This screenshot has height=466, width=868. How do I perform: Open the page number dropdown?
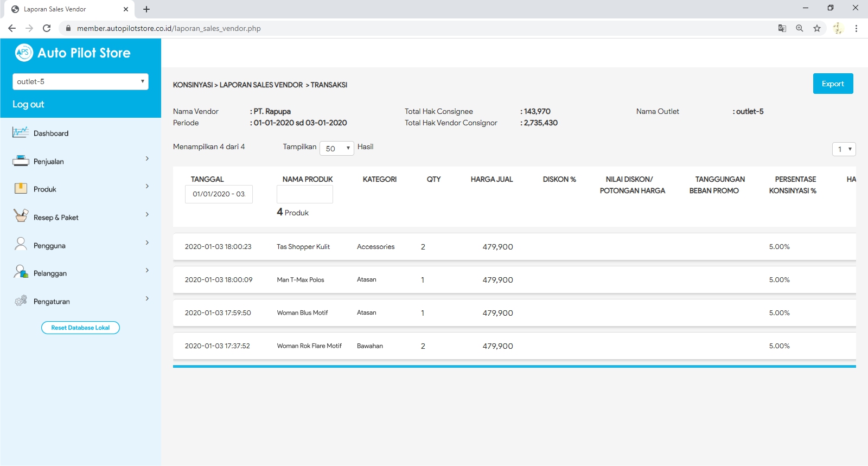tap(844, 149)
